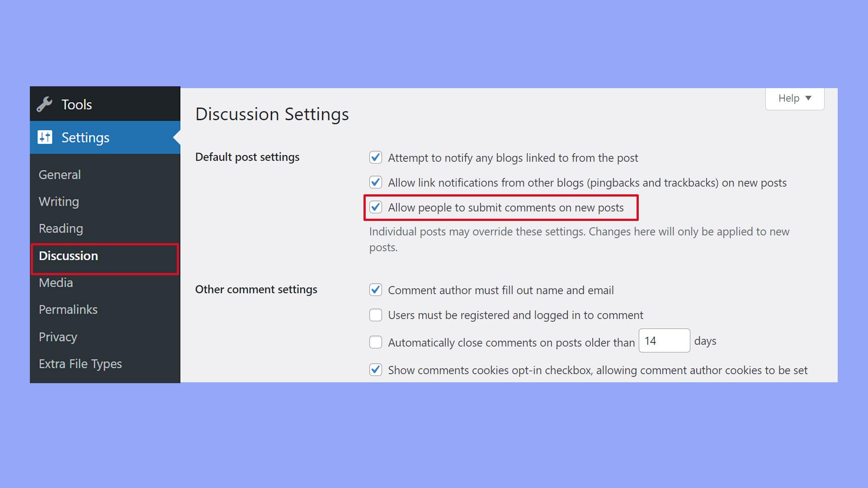Toggle Allow link notifications pingbacks trackbacks
This screenshot has width=868, height=488.
375,183
